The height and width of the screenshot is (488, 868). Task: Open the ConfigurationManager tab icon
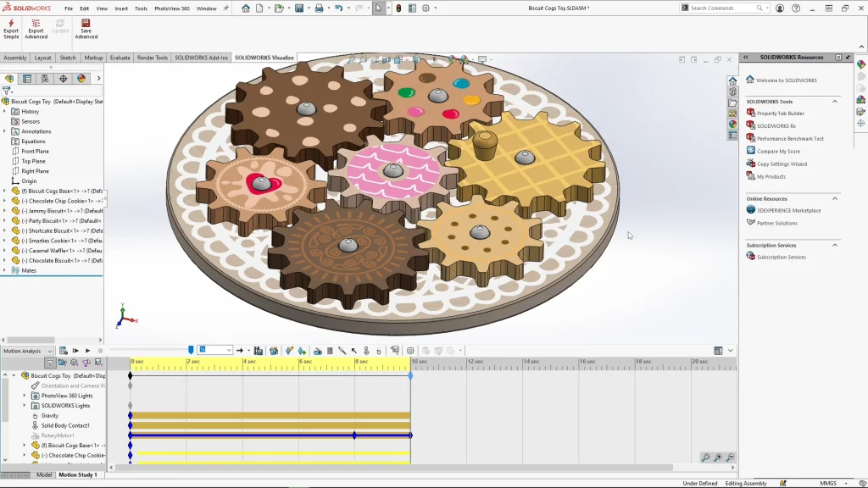tap(45, 78)
